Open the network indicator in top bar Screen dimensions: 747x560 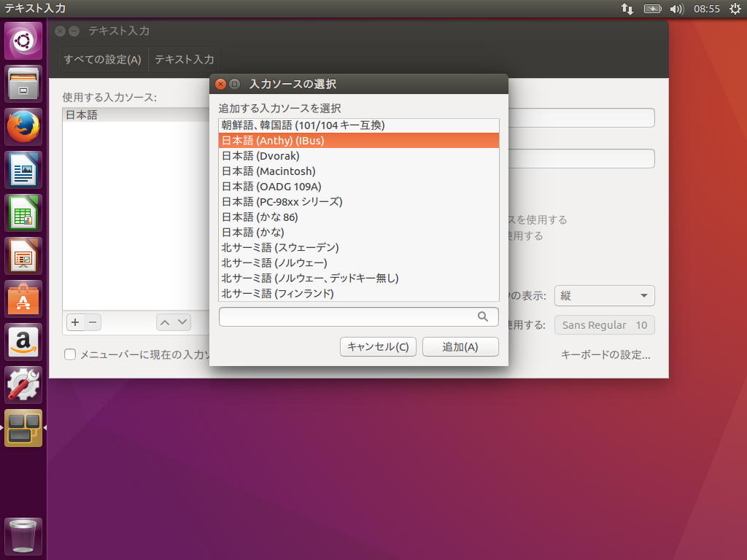(x=627, y=9)
